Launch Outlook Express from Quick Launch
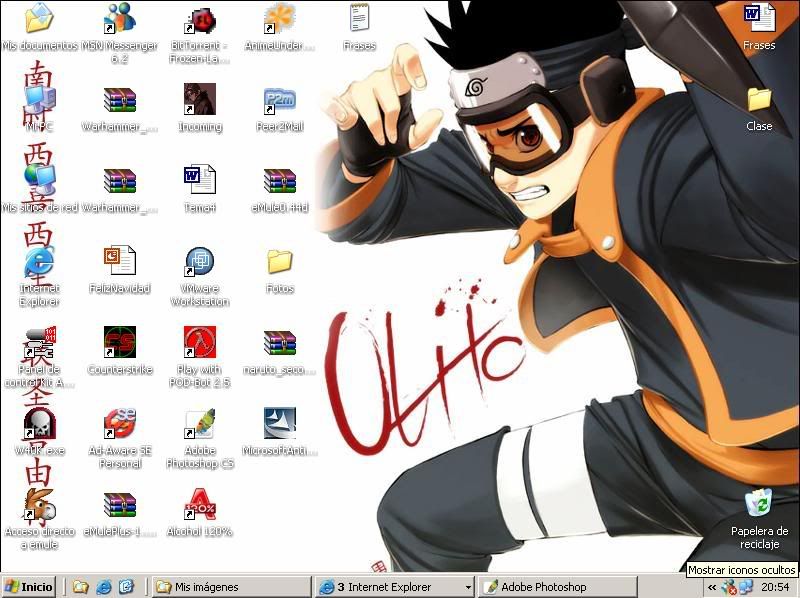The height and width of the screenshot is (598, 800). pos(126,587)
